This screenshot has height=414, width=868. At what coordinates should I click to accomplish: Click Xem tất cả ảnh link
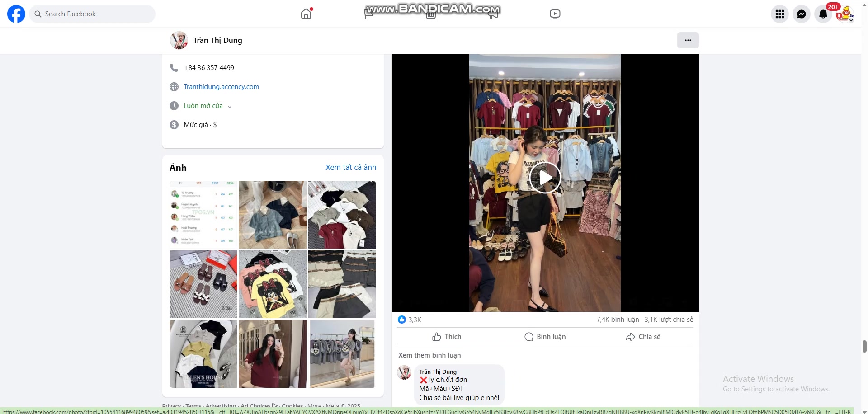350,167
